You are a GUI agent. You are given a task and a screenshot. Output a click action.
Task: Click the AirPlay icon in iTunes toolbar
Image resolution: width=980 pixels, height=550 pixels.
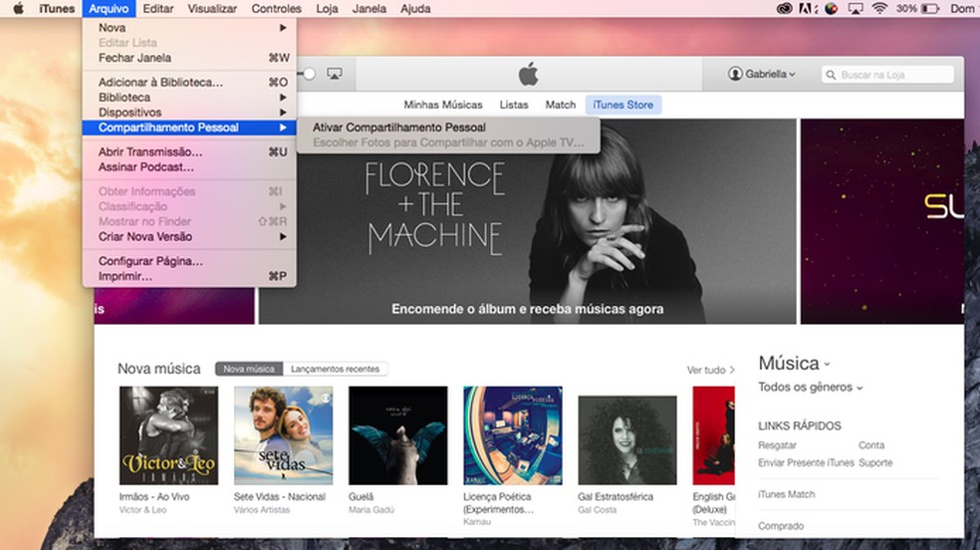click(335, 74)
